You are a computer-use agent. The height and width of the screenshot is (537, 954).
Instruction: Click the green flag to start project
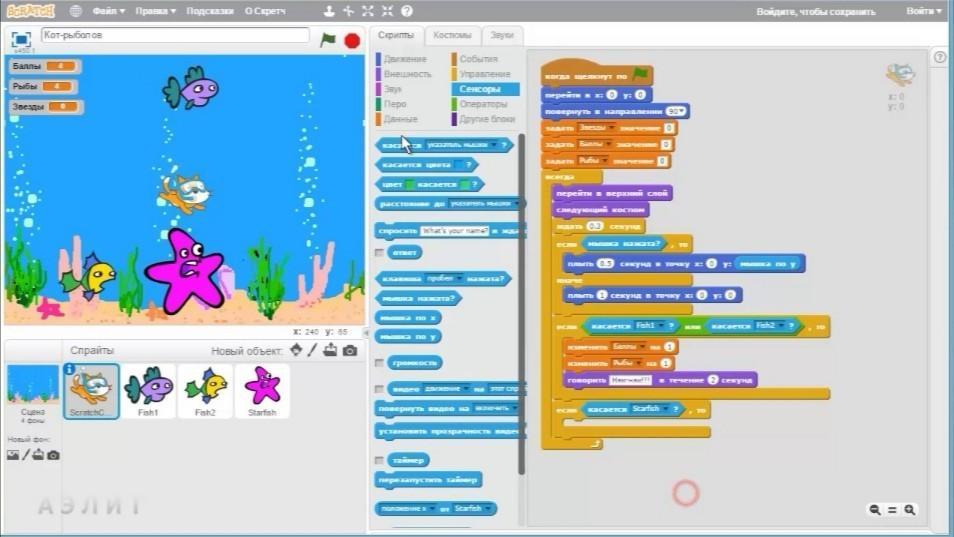tap(328, 40)
